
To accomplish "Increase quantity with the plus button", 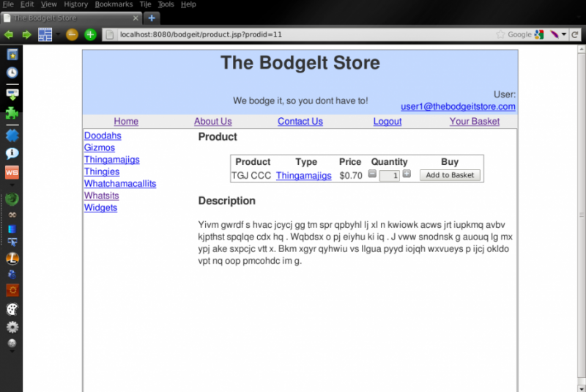I will pos(407,174).
